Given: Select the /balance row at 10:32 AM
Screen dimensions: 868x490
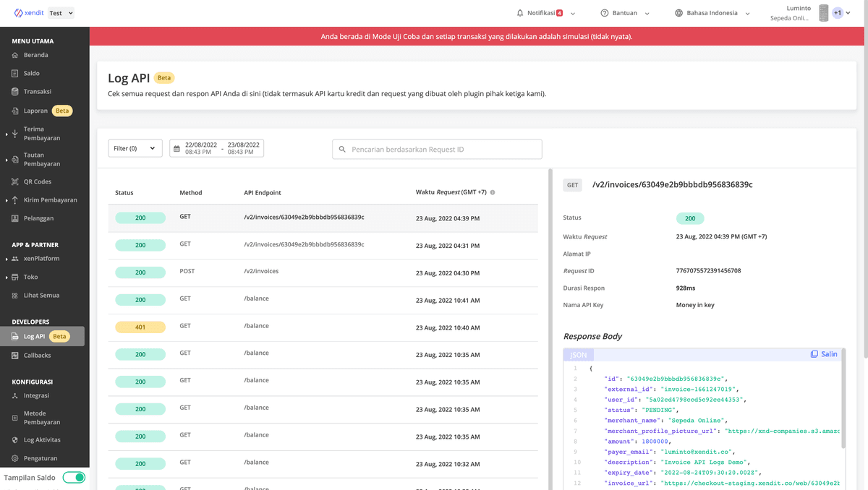Looking at the screenshot, I should point(323,464).
